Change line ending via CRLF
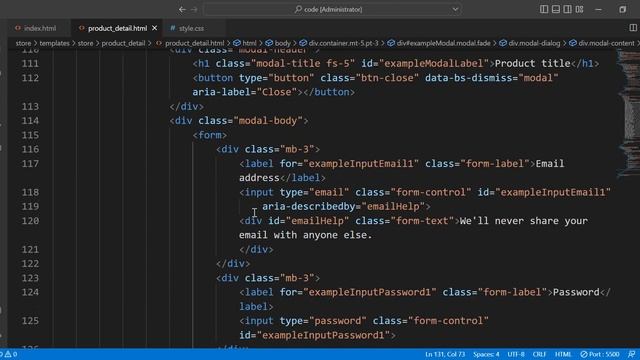The height and width of the screenshot is (360, 640). click(539, 354)
